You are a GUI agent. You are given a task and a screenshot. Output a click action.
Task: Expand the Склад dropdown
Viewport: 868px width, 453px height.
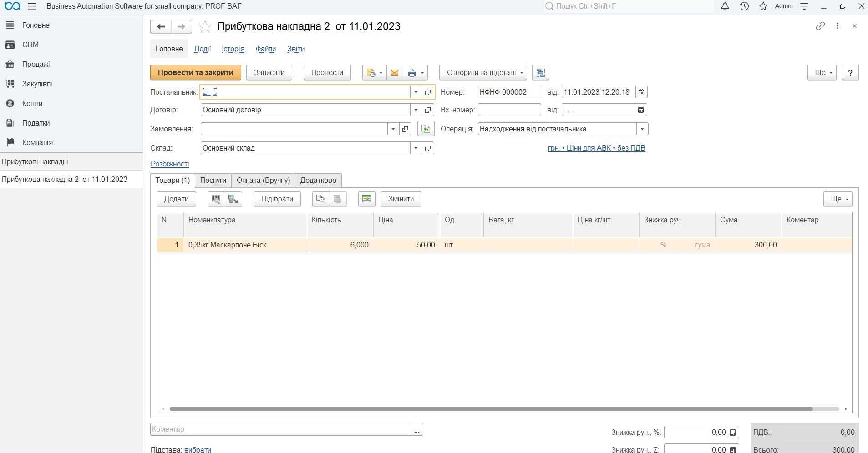(x=416, y=148)
